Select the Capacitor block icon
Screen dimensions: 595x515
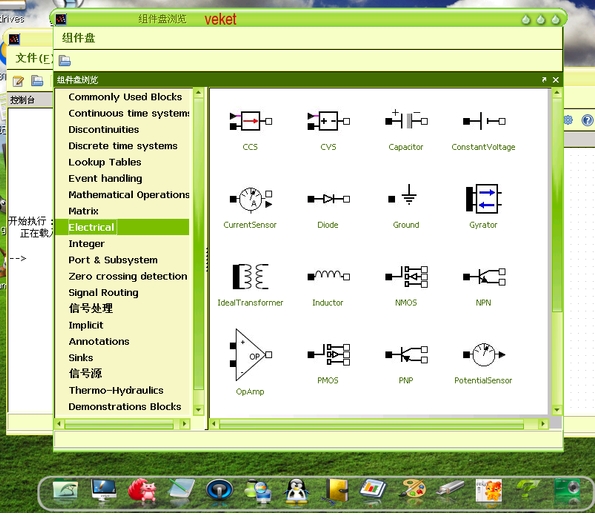click(x=406, y=121)
